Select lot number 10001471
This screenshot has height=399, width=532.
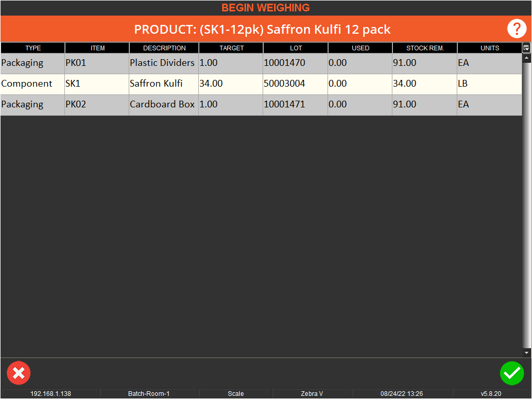[295, 104]
